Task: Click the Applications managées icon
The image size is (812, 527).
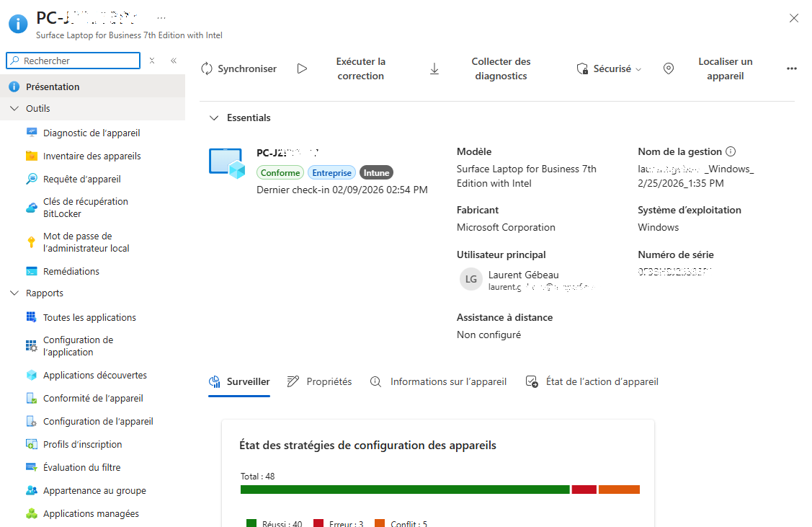Action: tap(32, 513)
